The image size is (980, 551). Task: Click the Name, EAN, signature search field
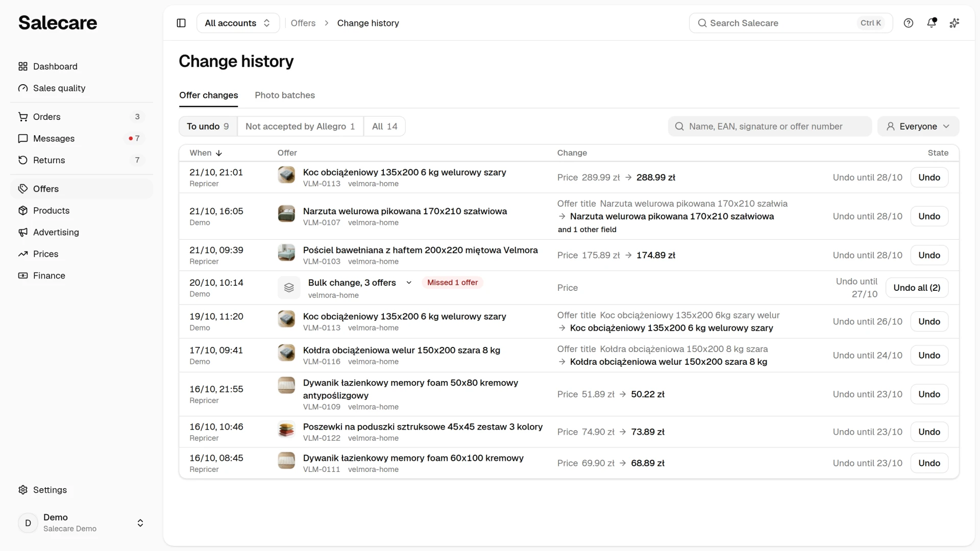(770, 127)
